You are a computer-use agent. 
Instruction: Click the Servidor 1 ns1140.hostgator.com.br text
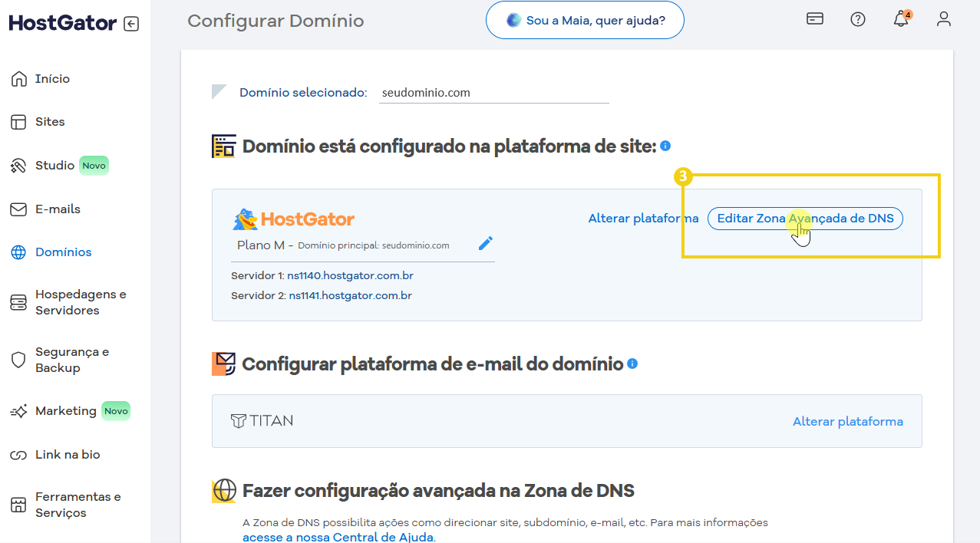(x=322, y=275)
